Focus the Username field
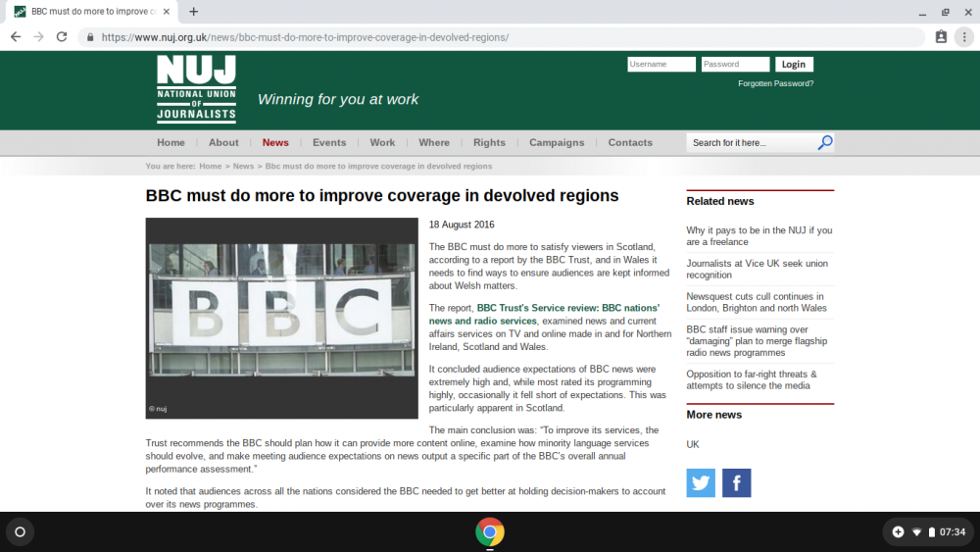 tap(661, 65)
